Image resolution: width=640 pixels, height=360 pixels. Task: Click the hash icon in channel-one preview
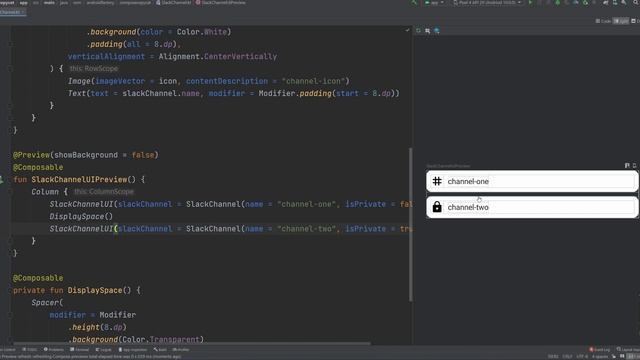pyautogui.click(x=437, y=181)
